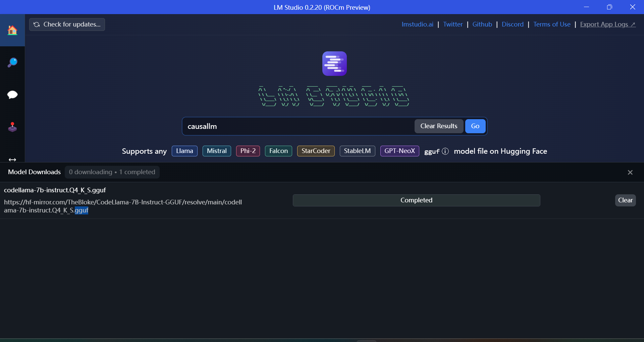Click Check for updates button

point(67,25)
